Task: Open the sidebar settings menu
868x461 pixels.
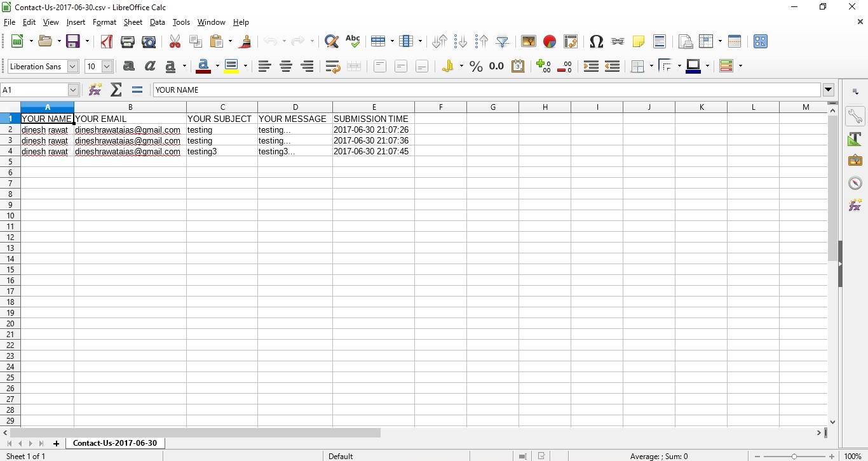Action: pyautogui.click(x=855, y=92)
